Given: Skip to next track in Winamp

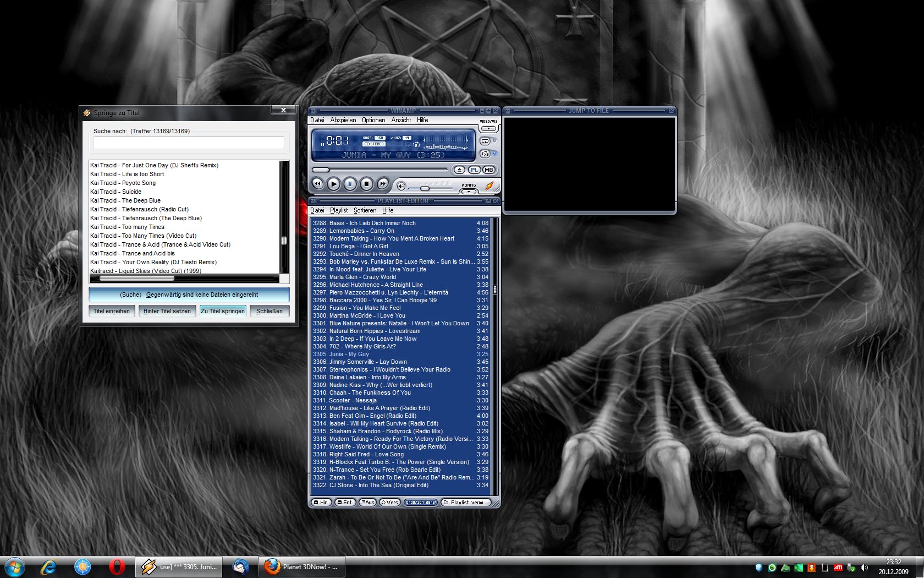Looking at the screenshot, I should point(383,184).
